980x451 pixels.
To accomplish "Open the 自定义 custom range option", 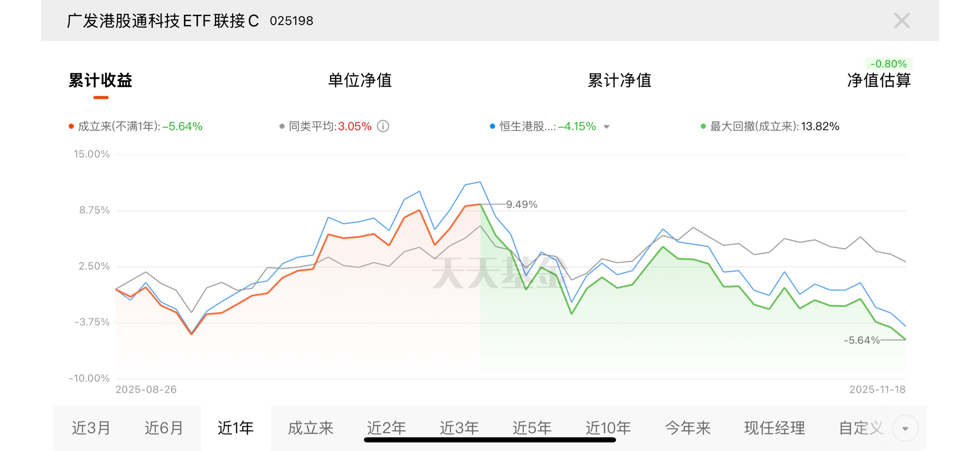I will (x=860, y=428).
